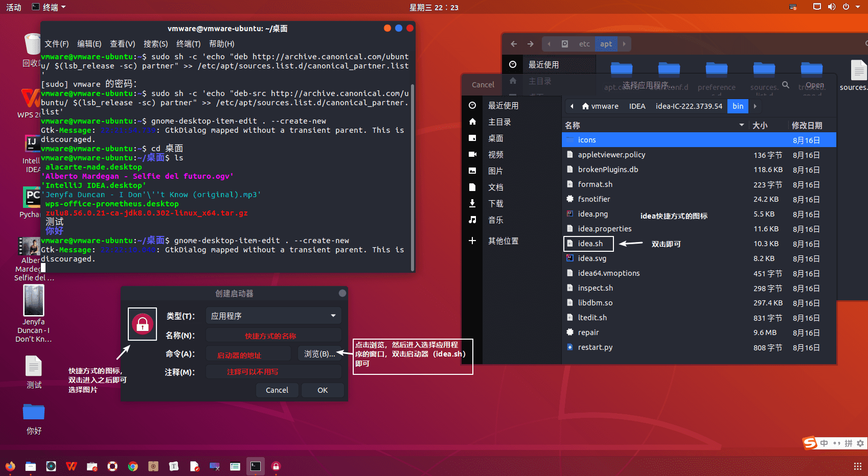Open the 终端(T) terminal menu
Image resolution: width=868 pixels, height=476 pixels.
(x=188, y=44)
